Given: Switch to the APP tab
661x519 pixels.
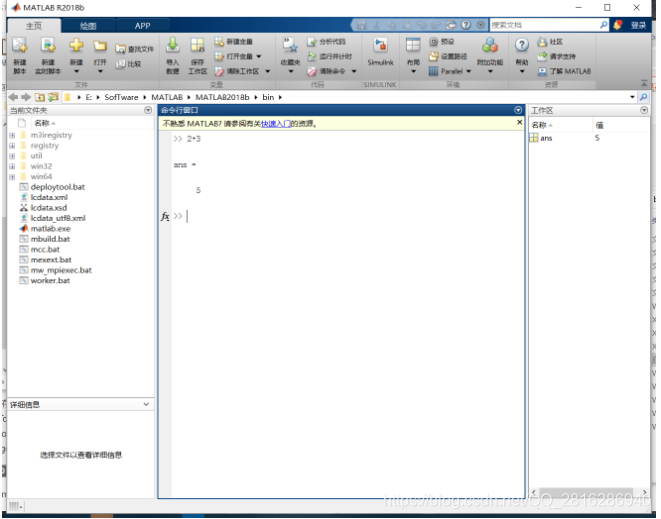Looking at the screenshot, I should [x=142, y=25].
